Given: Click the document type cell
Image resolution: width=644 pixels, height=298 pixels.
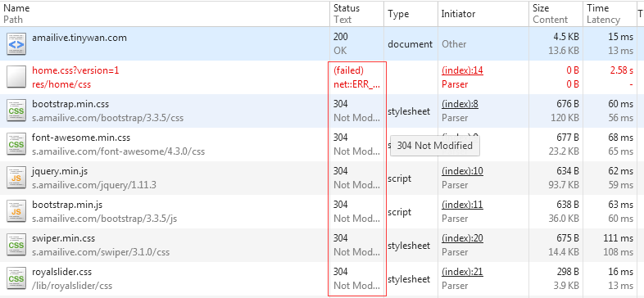Looking at the screenshot, I should [x=410, y=44].
